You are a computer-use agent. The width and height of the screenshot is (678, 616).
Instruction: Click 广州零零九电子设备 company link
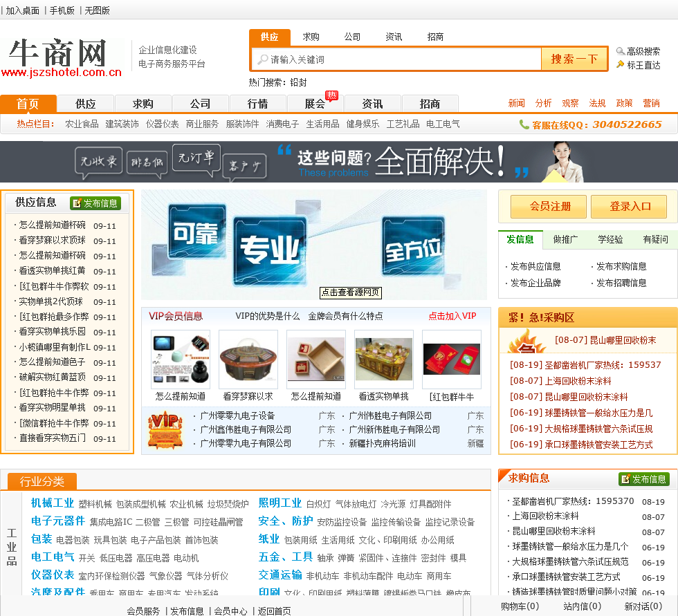[237, 416]
